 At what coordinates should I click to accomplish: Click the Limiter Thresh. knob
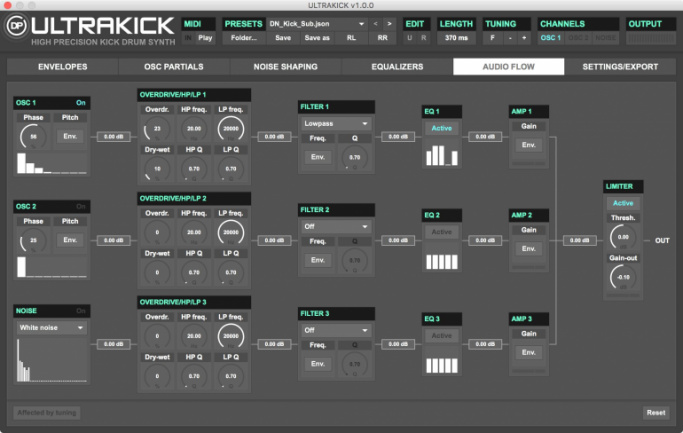(x=623, y=237)
